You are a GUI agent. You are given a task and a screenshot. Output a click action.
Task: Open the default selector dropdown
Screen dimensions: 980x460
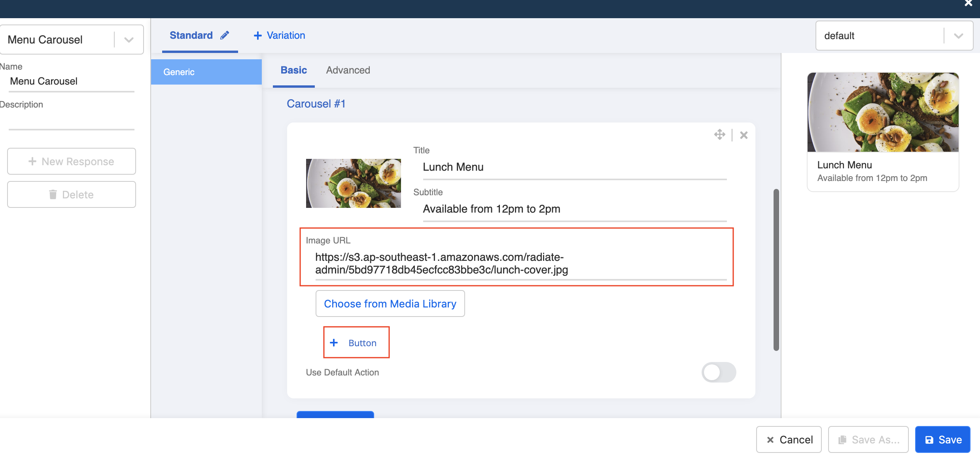click(958, 36)
